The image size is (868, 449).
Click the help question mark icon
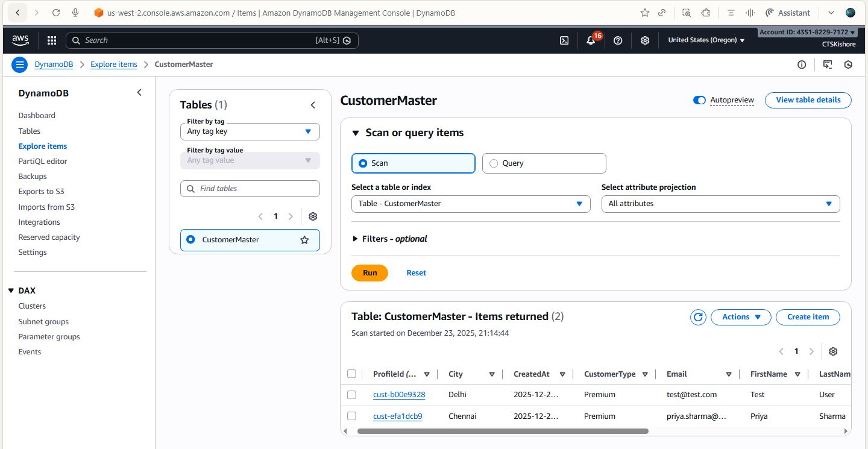(618, 40)
